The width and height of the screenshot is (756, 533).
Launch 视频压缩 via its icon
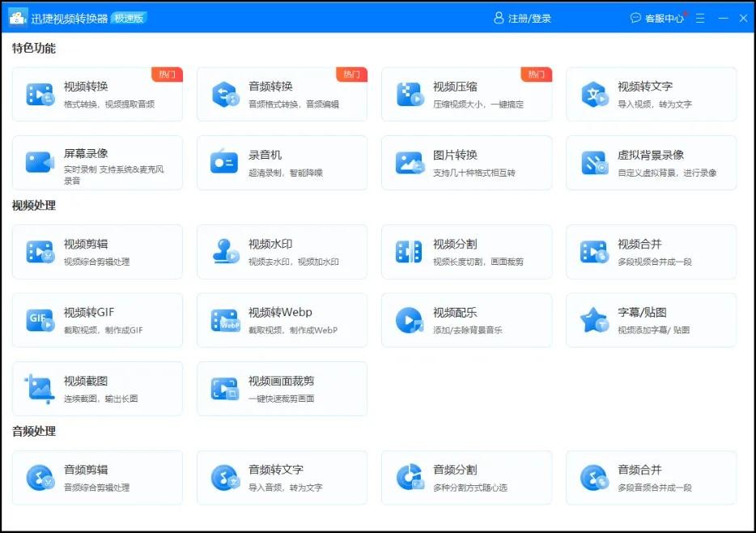point(409,95)
